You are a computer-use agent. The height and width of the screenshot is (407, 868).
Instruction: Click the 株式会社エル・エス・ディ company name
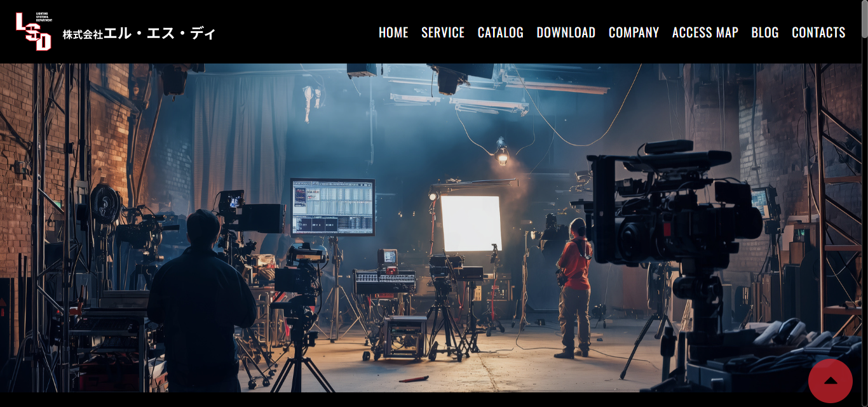pyautogui.click(x=139, y=34)
